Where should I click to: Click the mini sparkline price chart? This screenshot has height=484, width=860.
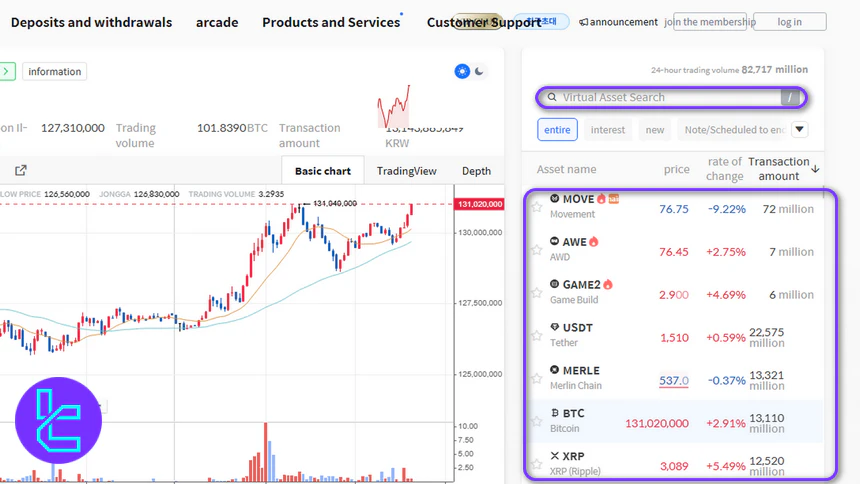pyautogui.click(x=393, y=106)
